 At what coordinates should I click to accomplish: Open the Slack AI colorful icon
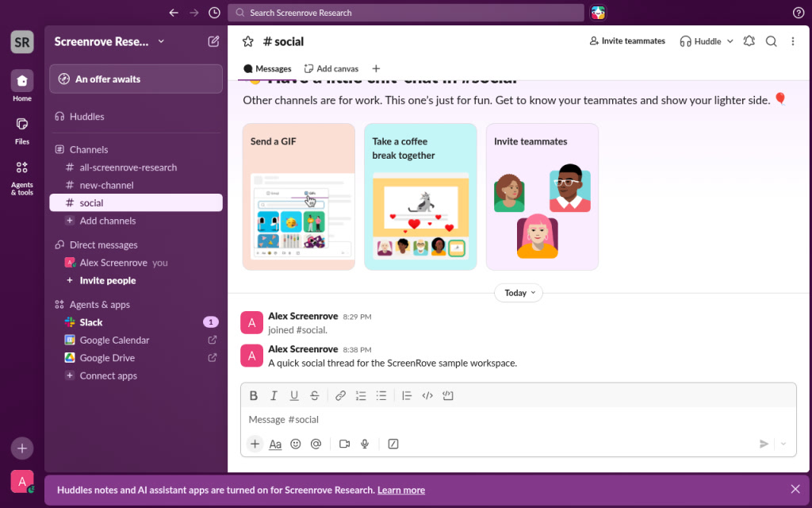click(598, 13)
